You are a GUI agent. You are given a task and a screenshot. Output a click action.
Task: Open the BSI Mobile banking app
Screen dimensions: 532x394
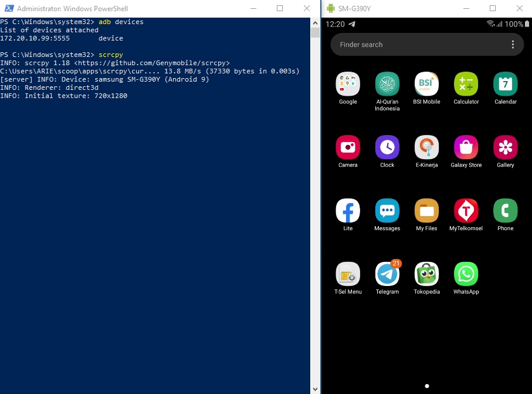coord(426,84)
